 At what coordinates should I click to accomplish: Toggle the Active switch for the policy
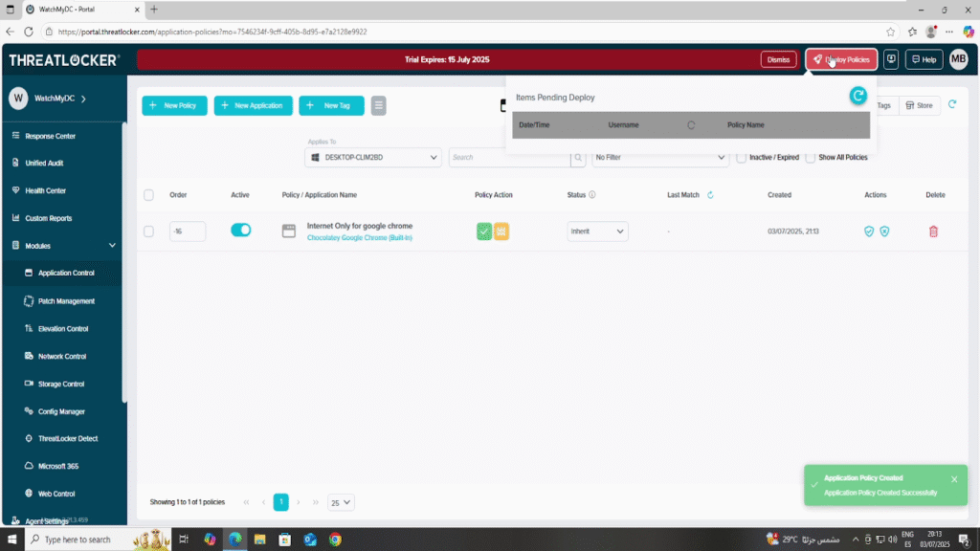240,230
